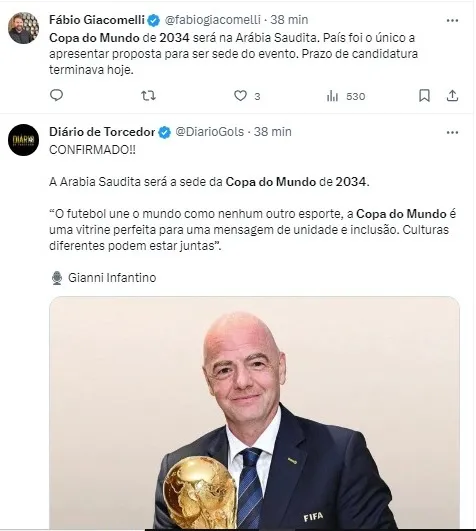Bookmark Fábio Giacomelli's tweet

(x=424, y=96)
